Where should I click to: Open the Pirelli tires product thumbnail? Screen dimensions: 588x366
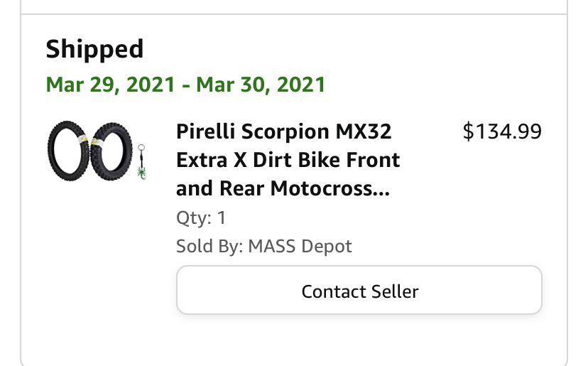click(x=97, y=151)
